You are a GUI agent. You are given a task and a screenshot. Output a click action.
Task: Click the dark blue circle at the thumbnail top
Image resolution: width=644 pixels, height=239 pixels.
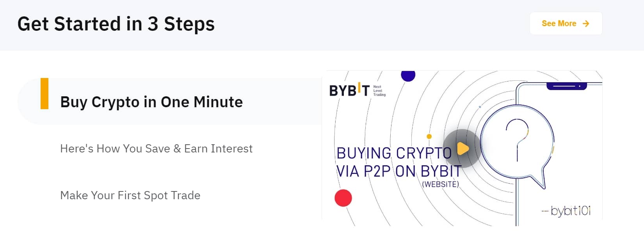click(x=407, y=76)
